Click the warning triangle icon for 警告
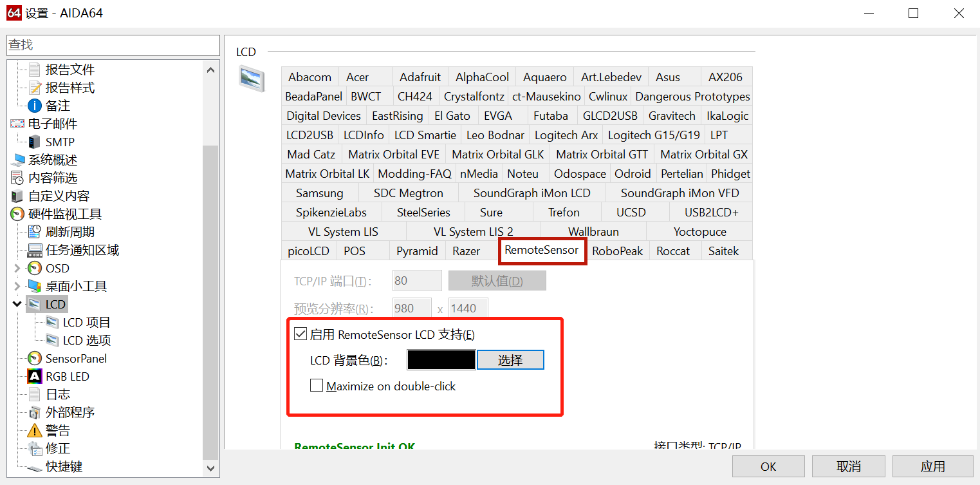Viewport: 980px width, 485px height. click(x=35, y=431)
